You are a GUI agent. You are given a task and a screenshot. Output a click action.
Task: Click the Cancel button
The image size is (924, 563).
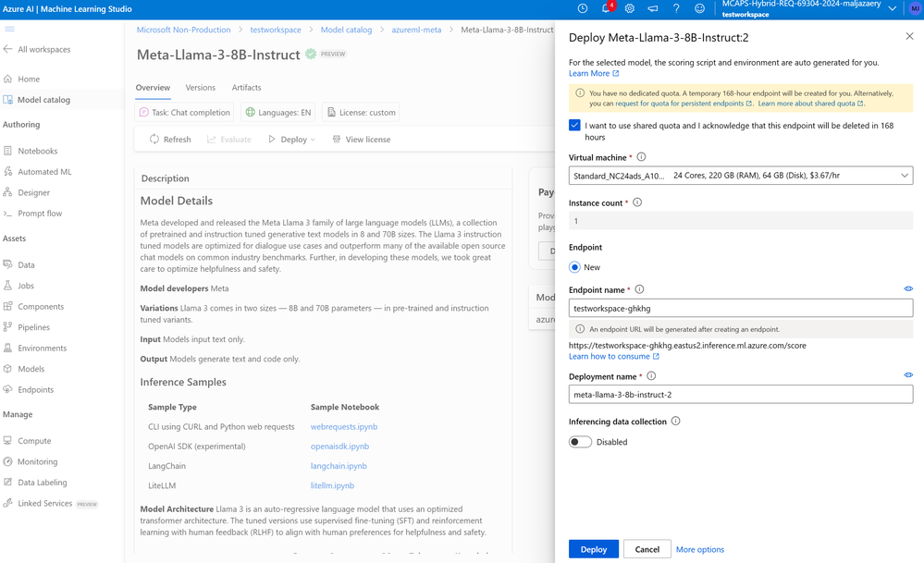(647, 549)
